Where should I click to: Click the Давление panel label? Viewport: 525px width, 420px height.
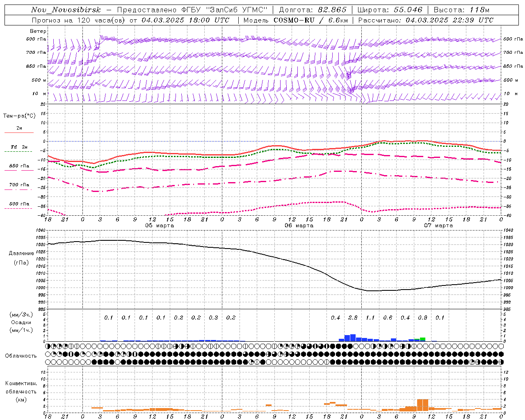(21, 253)
